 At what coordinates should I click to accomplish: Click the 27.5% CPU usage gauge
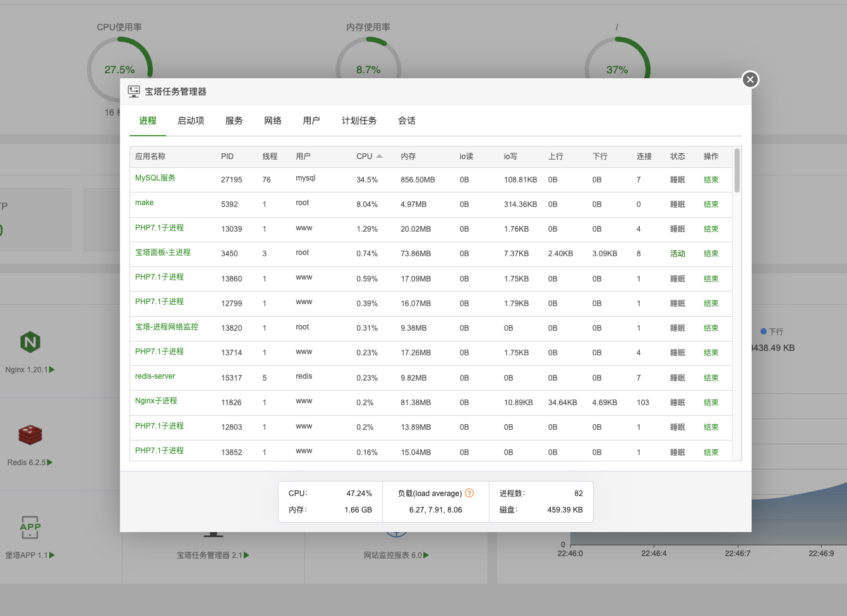pos(119,69)
